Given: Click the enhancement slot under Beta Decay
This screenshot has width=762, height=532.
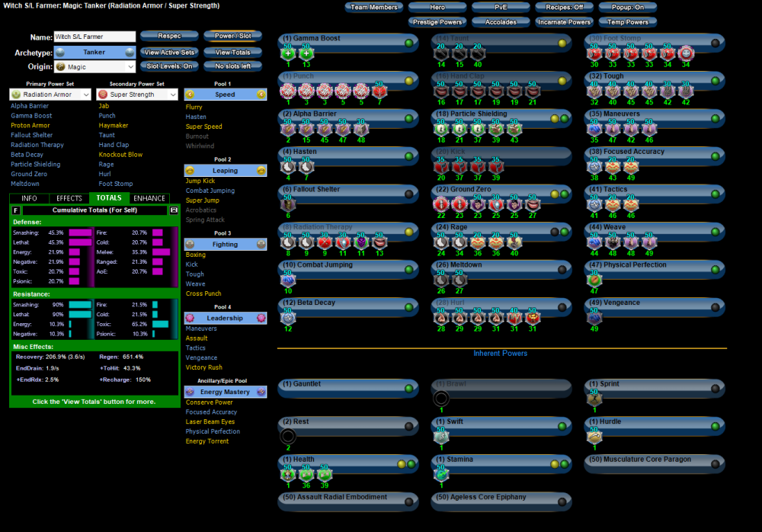Looking at the screenshot, I should (x=288, y=317).
